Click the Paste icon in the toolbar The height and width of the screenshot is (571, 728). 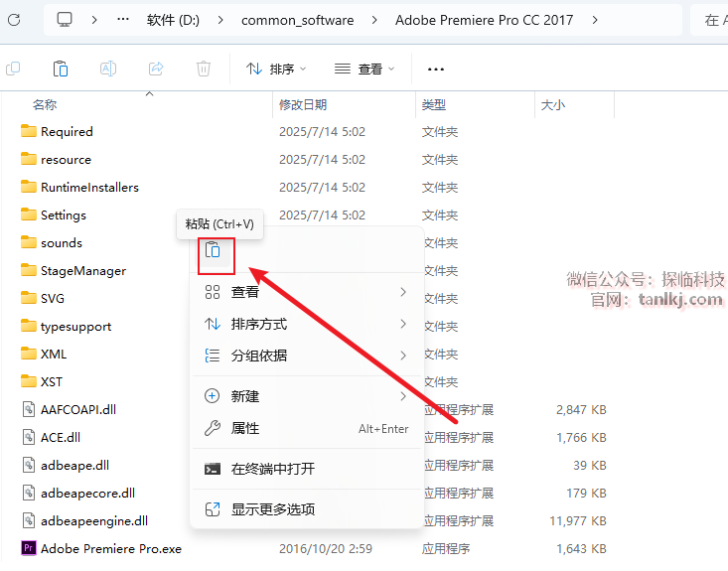(x=61, y=70)
